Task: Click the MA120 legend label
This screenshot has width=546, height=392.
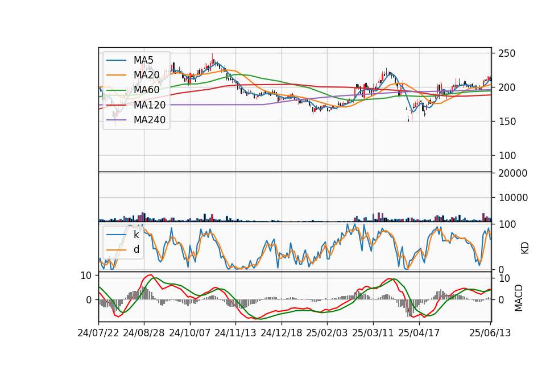Action: pyautogui.click(x=150, y=105)
